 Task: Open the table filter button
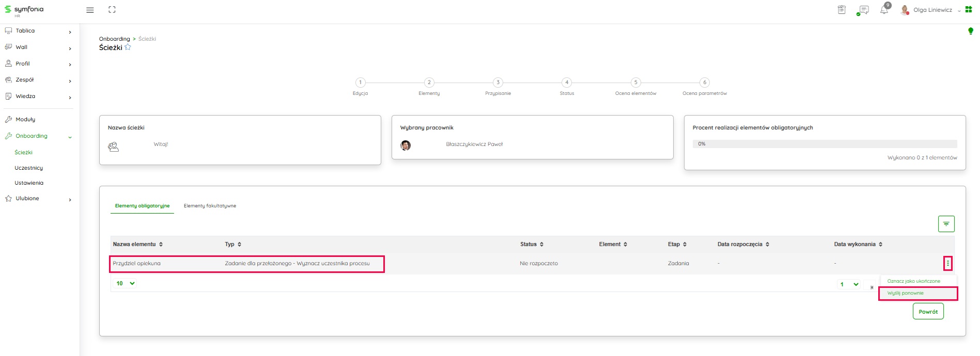tap(946, 224)
